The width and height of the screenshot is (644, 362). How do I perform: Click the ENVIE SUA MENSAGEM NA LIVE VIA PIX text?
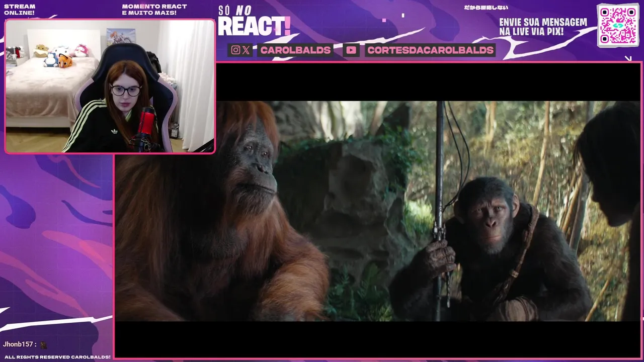click(x=543, y=27)
